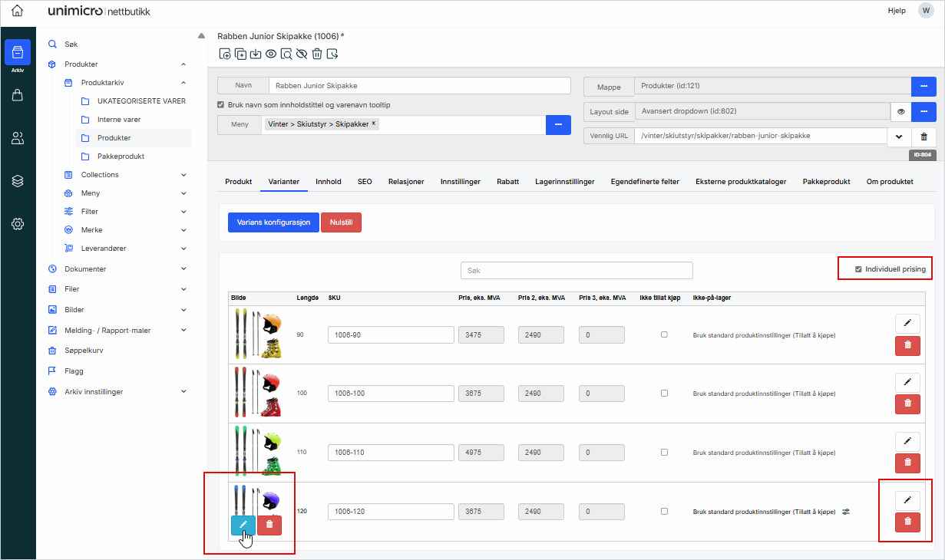The height and width of the screenshot is (560, 945).
Task: Check Ikke tillat kjøp for length 100 variant
Action: (664, 394)
